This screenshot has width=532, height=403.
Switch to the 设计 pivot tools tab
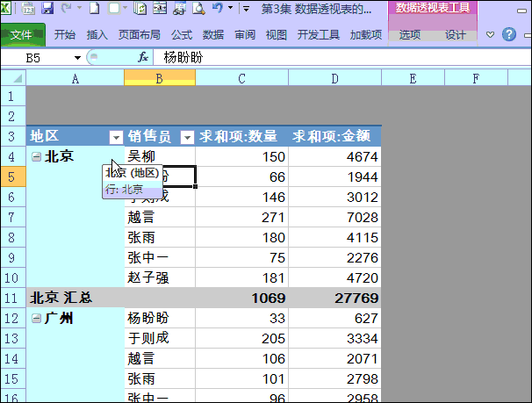pyautogui.click(x=456, y=35)
